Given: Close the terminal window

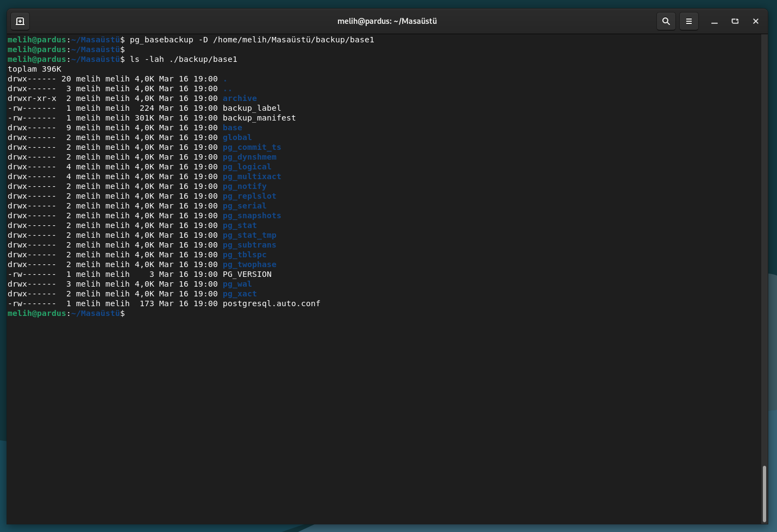Looking at the screenshot, I should point(756,21).
